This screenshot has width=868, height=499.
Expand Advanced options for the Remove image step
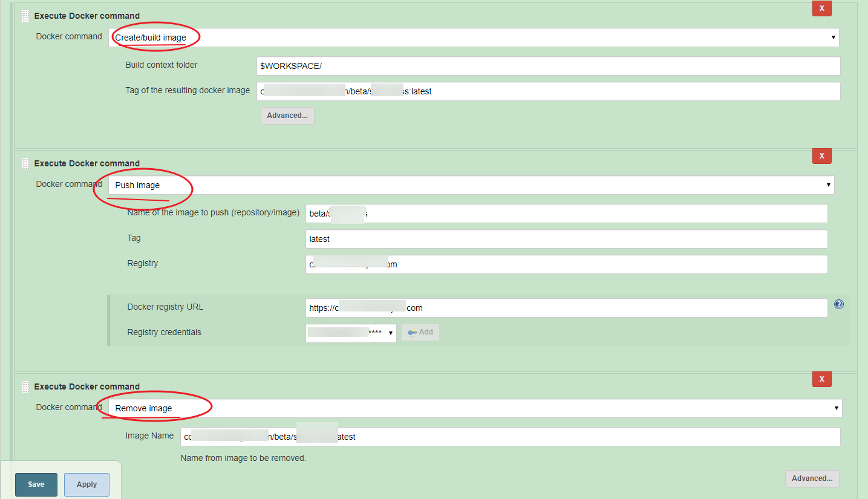click(812, 478)
